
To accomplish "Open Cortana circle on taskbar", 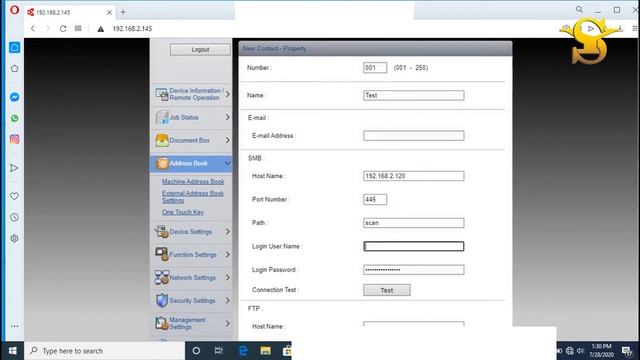I will 196,351.
